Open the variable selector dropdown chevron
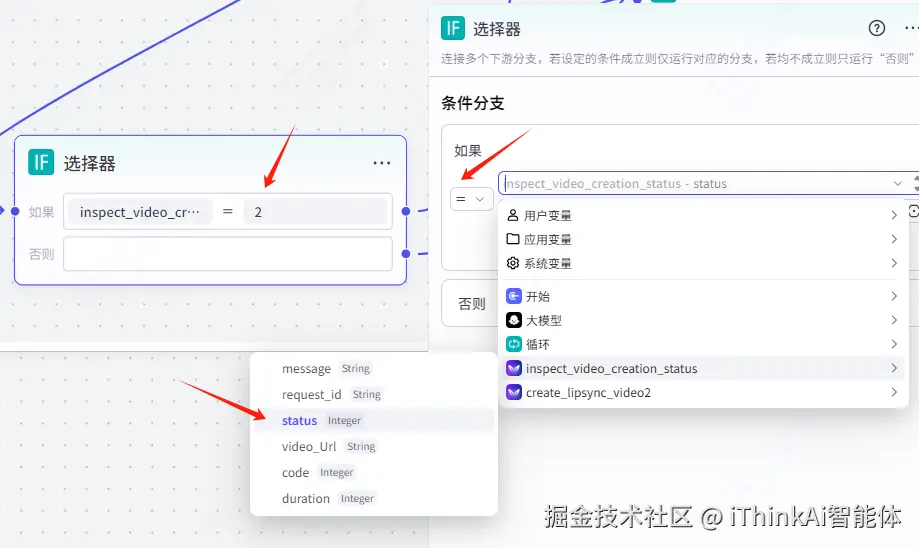The height and width of the screenshot is (548, 919). (897, 183)
